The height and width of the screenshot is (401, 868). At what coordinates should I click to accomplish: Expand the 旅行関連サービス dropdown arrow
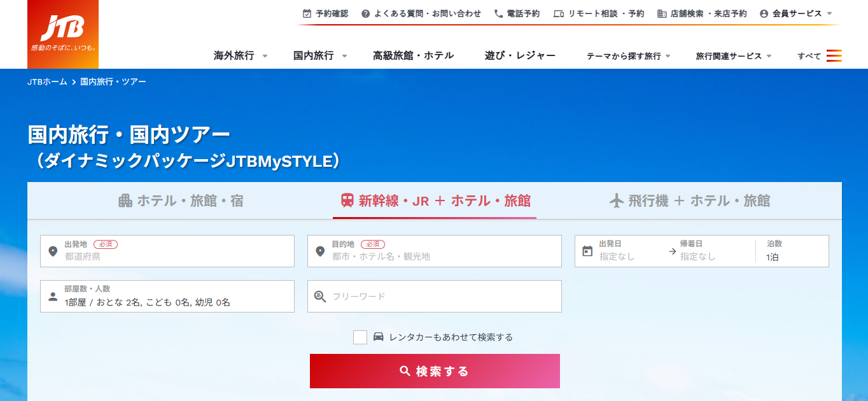coord(769,56)
